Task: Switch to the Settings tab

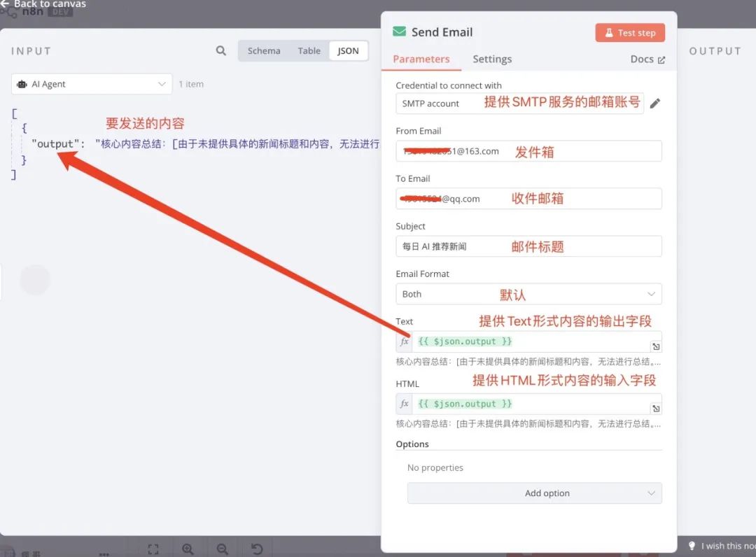Action: [492, 59]
